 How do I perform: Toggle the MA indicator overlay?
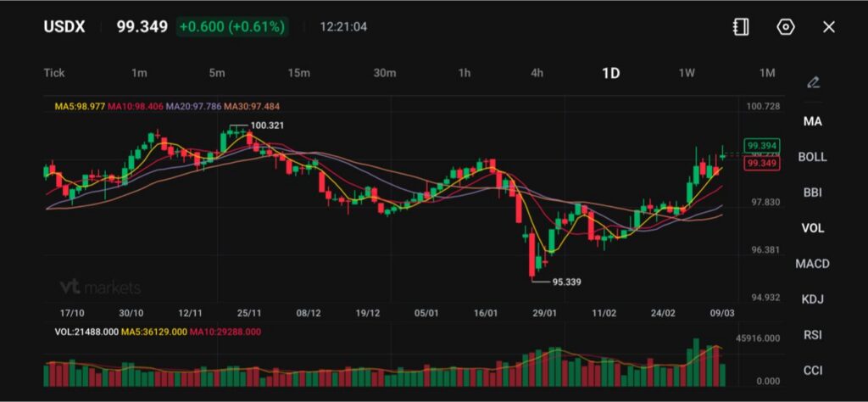812,121
